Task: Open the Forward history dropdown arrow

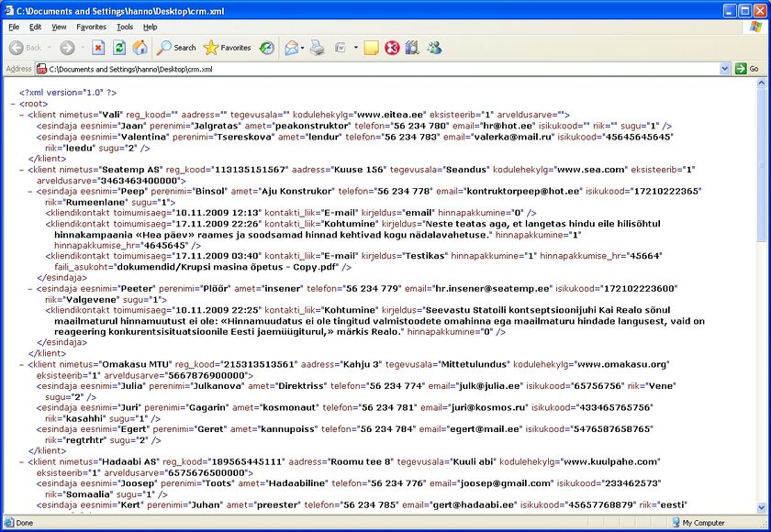Action: pyautogui.click(x=83, y=48)
